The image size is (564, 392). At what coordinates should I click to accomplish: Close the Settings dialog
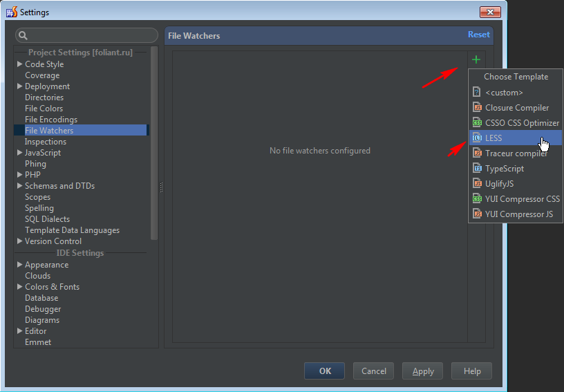click(x=490, y=12)
